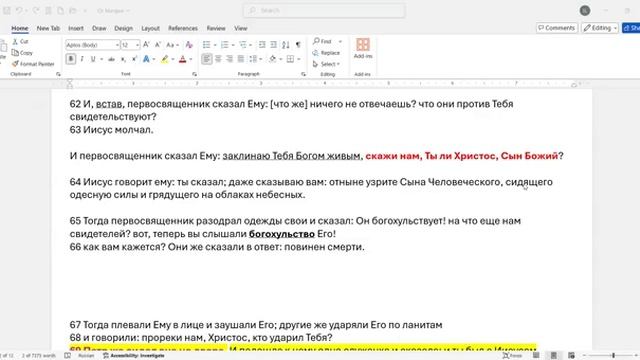Open Font dialog launcher

tap(194, 74)
